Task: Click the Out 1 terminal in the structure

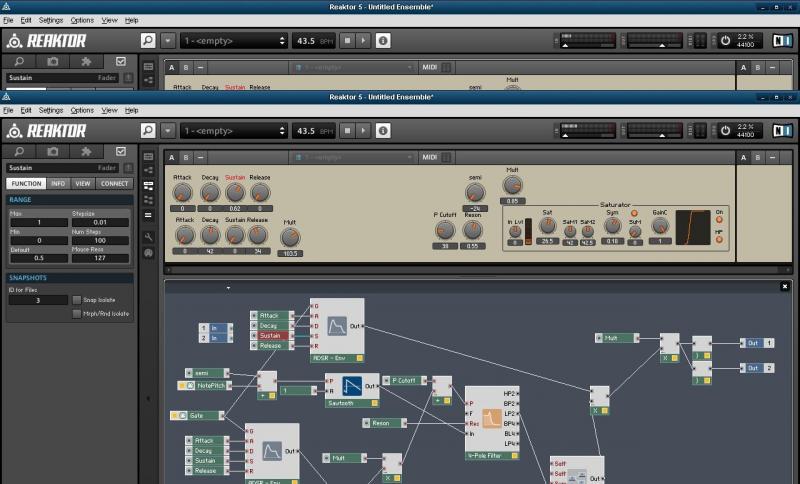Action: click(x=757, y=343)
